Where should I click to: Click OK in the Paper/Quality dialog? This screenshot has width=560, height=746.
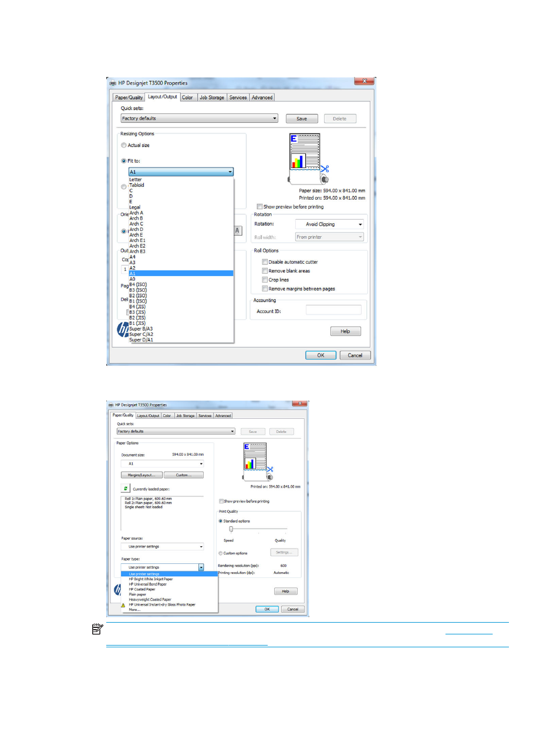click(x=267, y=609)
